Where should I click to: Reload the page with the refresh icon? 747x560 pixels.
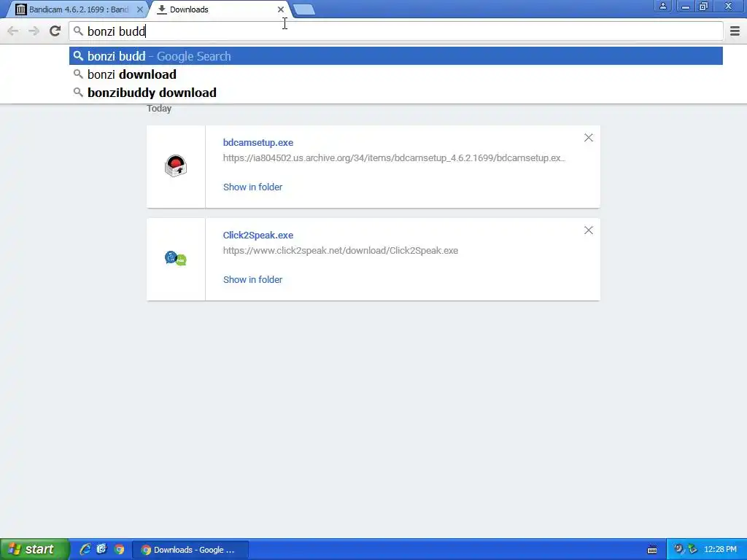pos(55,31)
